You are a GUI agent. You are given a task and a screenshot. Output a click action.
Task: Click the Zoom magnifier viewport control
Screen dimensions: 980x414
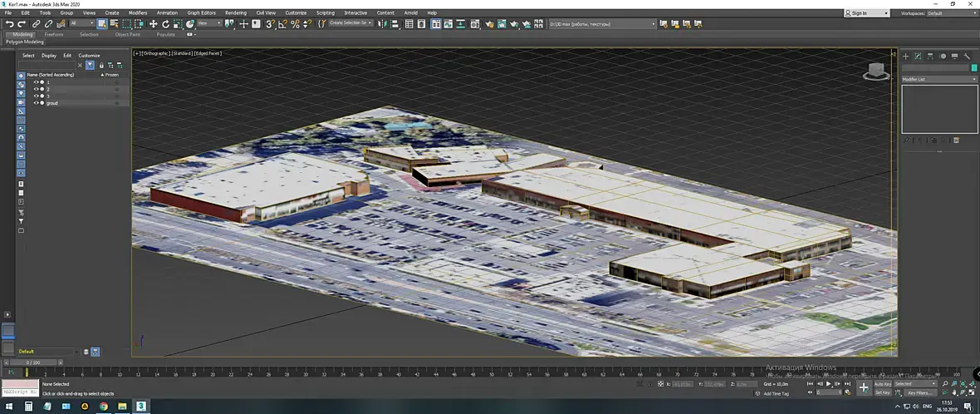(946, 383)
